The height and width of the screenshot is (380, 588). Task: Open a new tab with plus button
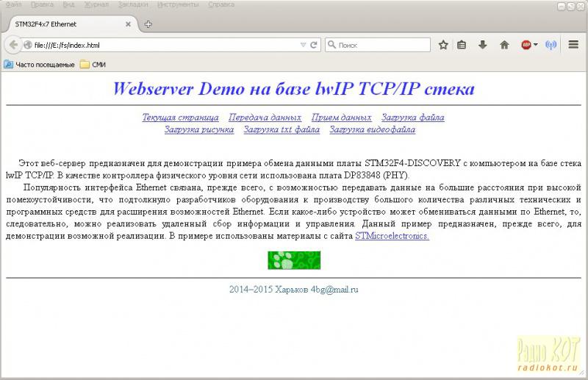(x=148, y=24)
